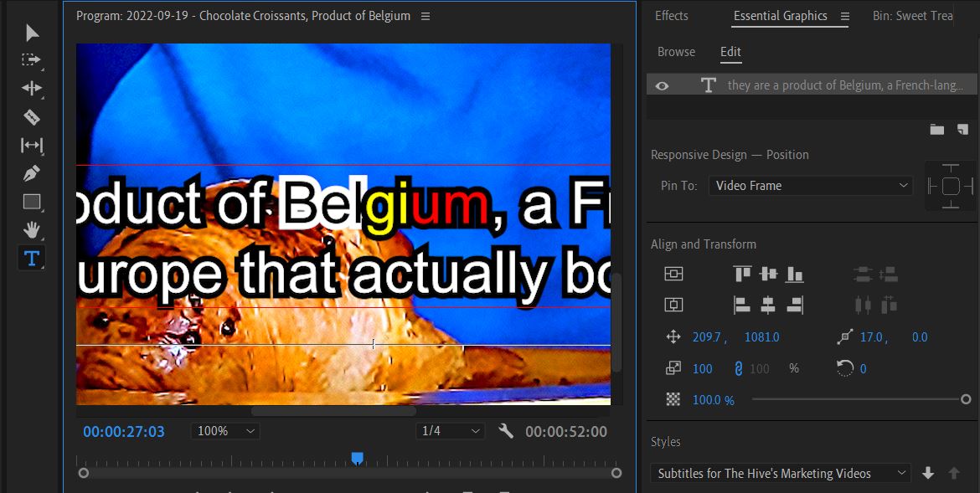
Task: Switch to the Bin: Sweet Trea tab
Action: pyautogui.click(x=912, y=16)
